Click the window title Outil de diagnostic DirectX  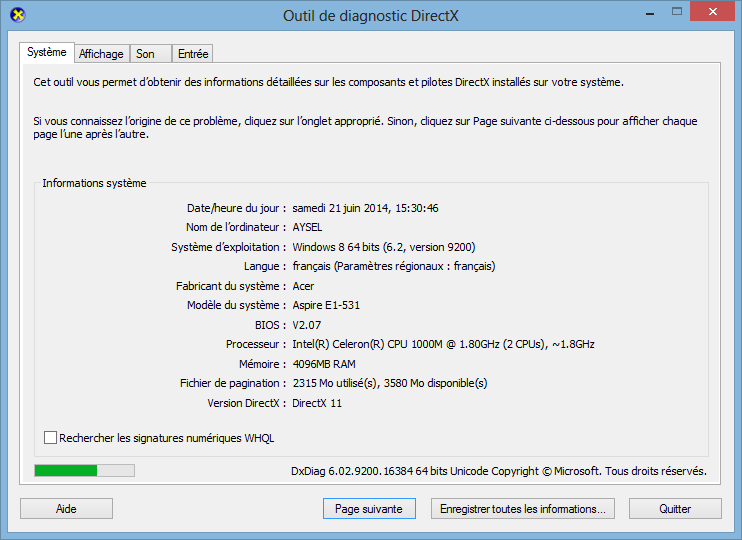tap(371, 16)
